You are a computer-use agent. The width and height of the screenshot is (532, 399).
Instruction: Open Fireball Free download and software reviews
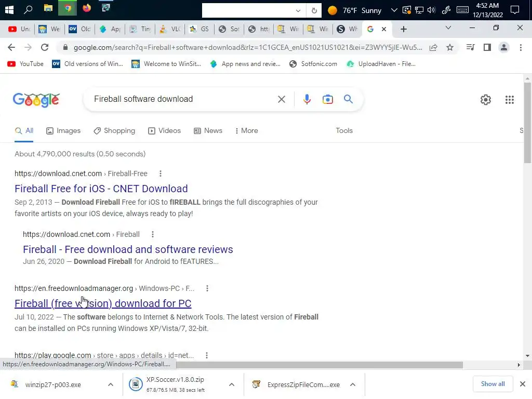pos(128,249)
